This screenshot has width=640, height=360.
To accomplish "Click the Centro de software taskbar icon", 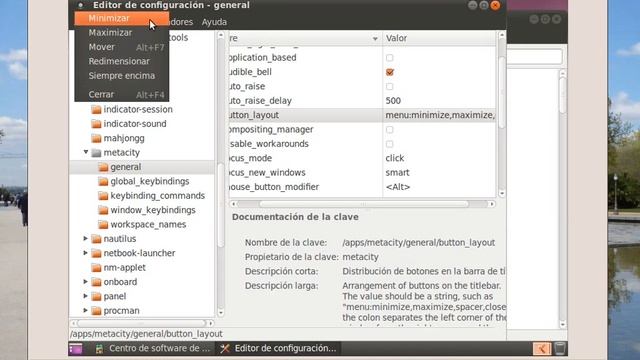I will (x=99, y=349).
